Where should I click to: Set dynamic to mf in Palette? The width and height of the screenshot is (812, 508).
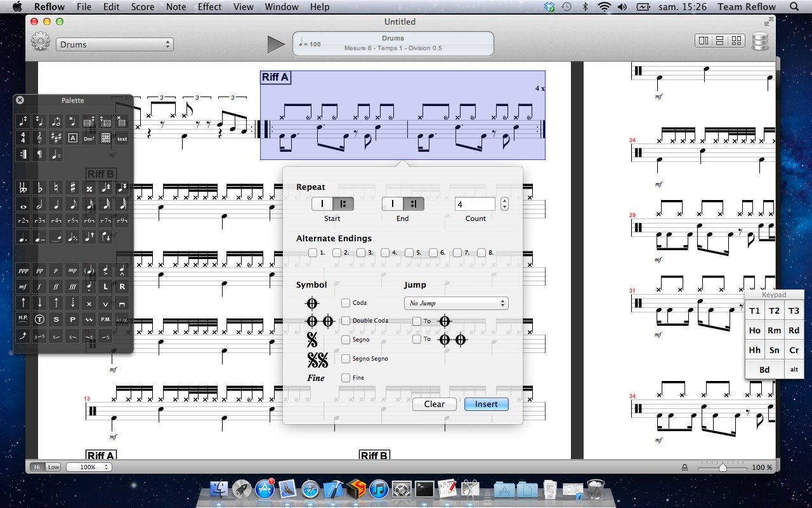coord(23,287)
